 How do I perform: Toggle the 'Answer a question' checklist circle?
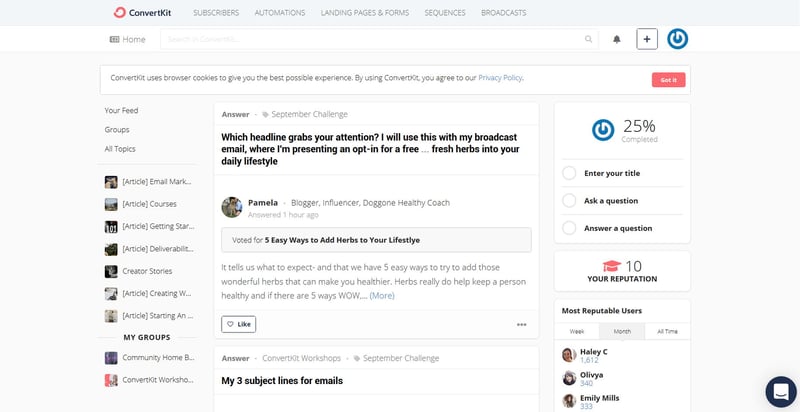point(569,228)
